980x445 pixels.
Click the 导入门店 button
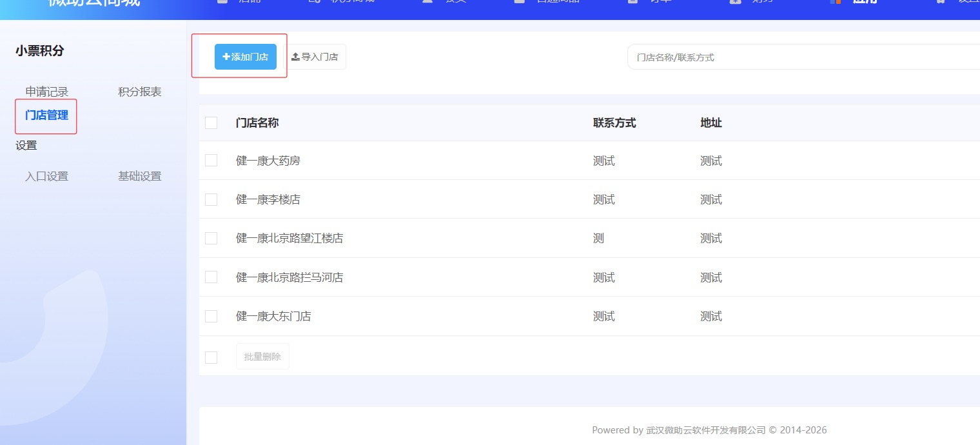click(315, 57)
